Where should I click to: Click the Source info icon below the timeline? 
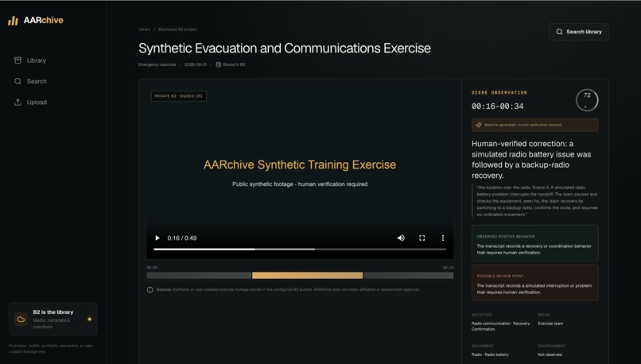click(x=150, y=289)
